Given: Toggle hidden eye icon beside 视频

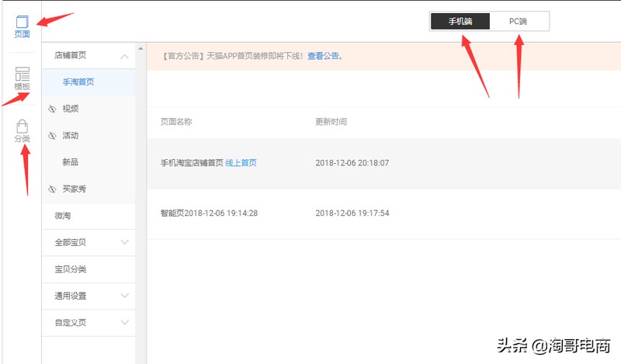Looking at the screenshot, I should click(52, 109).
